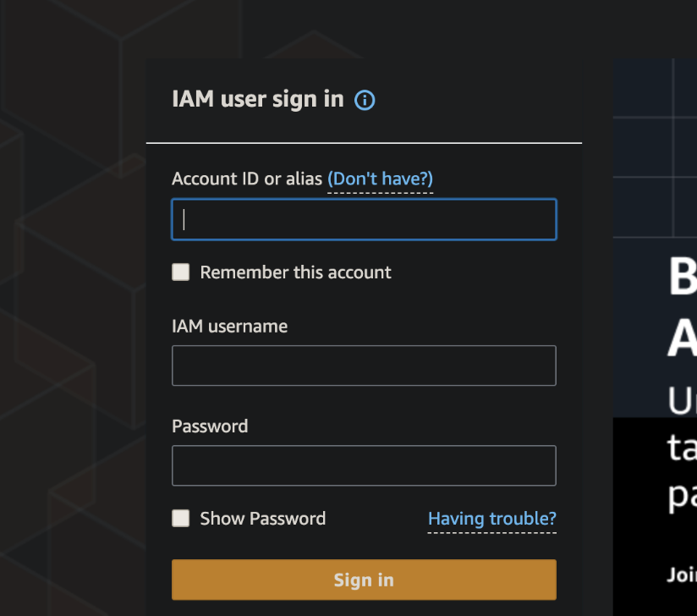
Task: Click the Sign in confirmation control
Action: (x=364, y=580)
